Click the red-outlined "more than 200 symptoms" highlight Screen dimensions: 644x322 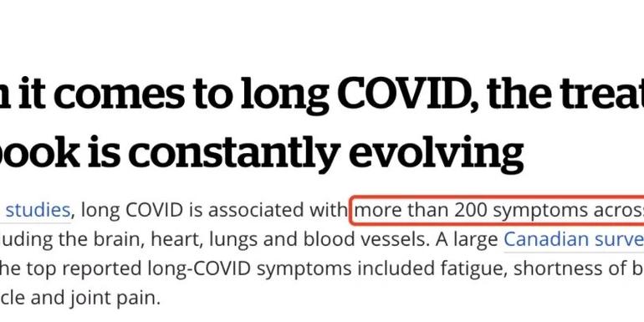click(x=497, y=210)
